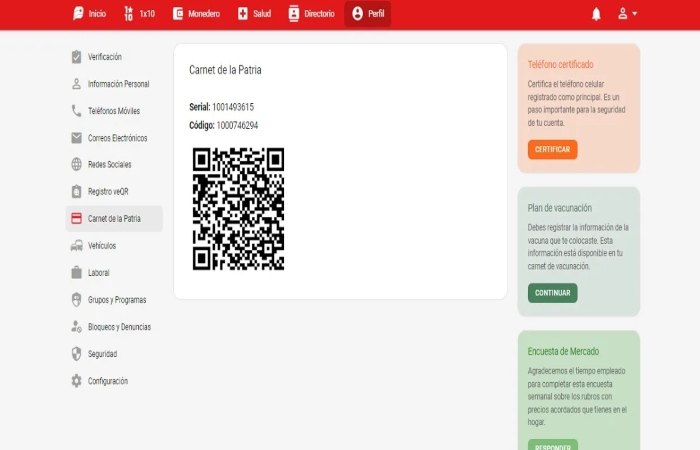Click the Correos Electrónicos envelope icon
This screenshot has height=450, width=700.
(76, 138)
